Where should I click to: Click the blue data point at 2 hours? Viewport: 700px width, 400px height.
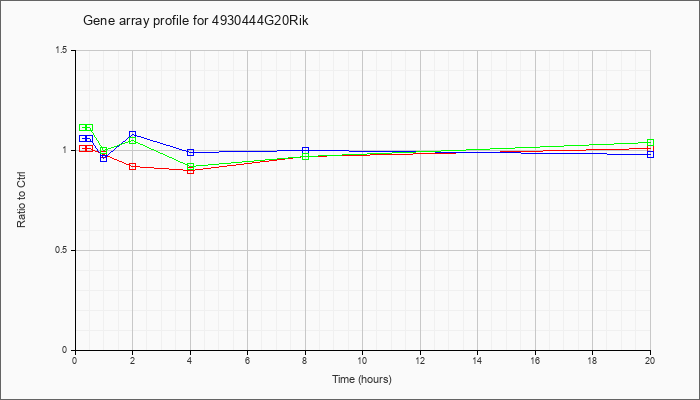[133, 134]
